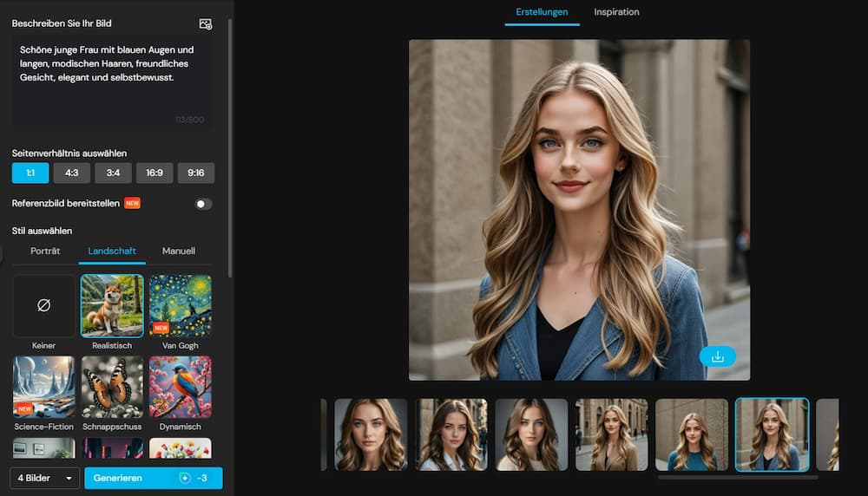Select the Schnappschuss butterfly style

click(112, 387)
